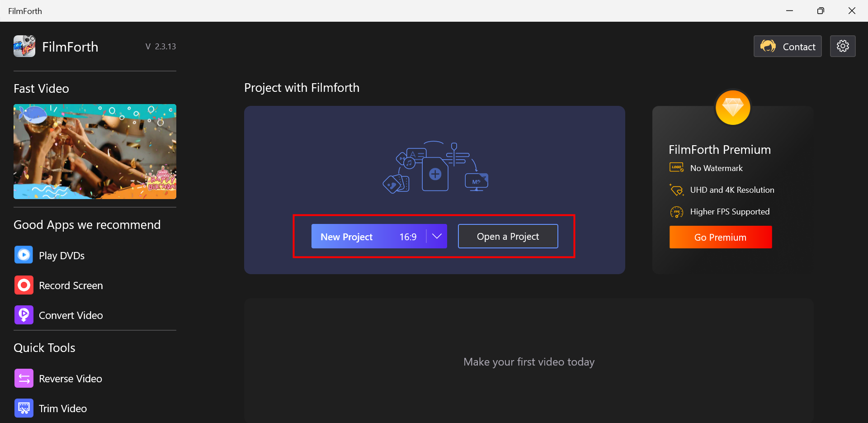Viewport: 868px width, 423px height.
Task: Click the FilmForth app logo icon
Action: (x=24, y=46)
